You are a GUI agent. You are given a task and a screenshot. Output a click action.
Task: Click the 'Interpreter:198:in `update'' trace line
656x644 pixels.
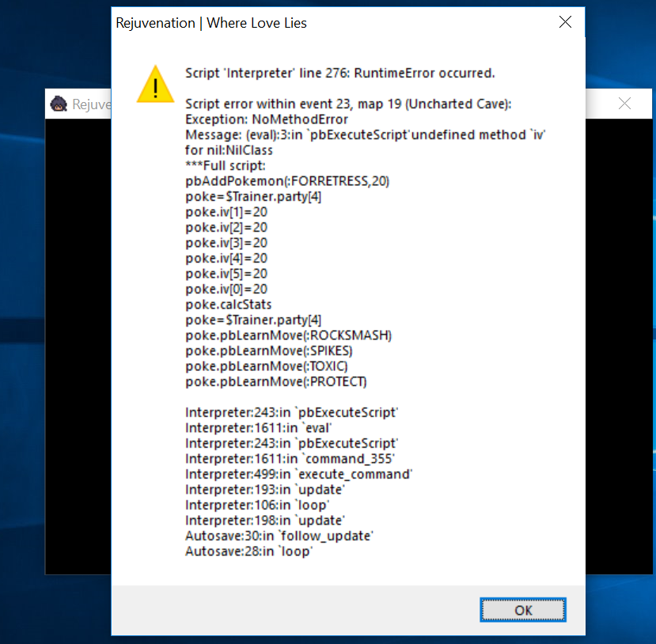tap(265, 521)
